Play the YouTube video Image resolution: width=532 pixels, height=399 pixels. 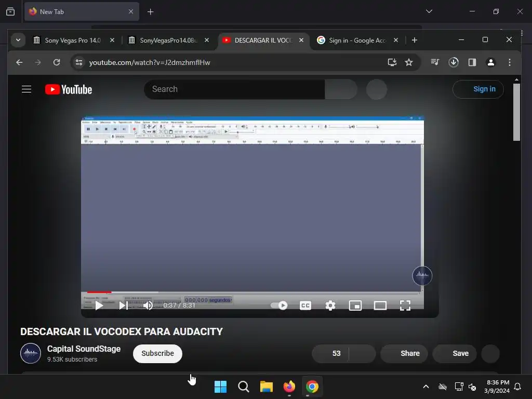pos(99,305)
